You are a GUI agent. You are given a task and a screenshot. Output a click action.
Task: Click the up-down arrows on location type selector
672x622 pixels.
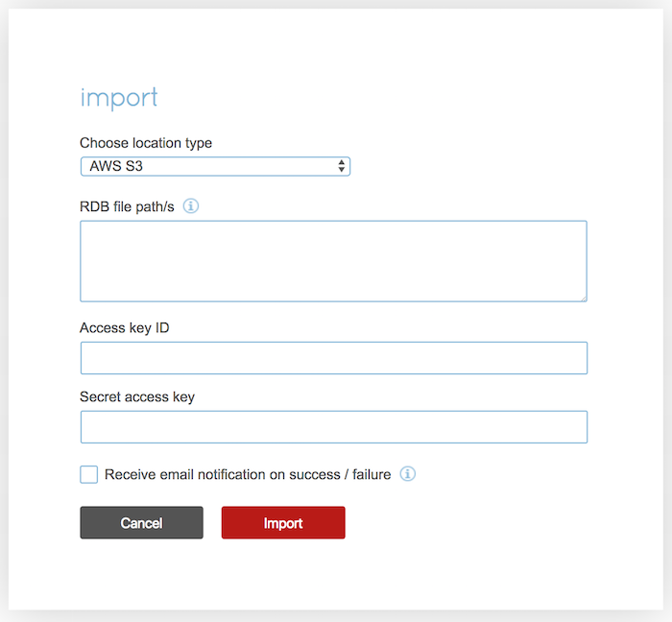pos(342,167)
